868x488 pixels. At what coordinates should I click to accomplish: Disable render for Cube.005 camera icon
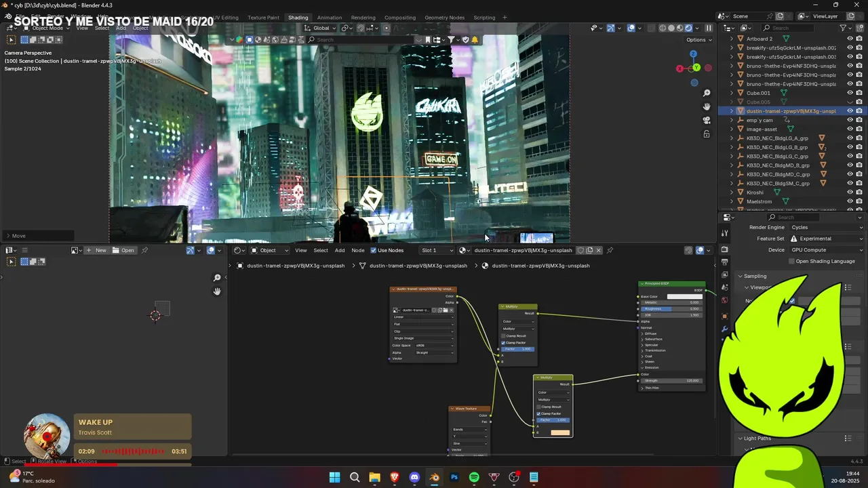pyautogui.click(x=859, y=102)
